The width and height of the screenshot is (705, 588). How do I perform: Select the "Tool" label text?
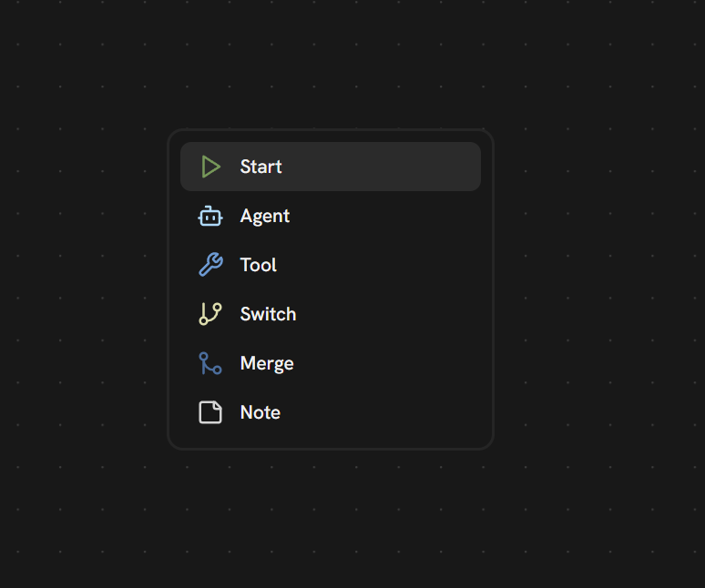[x=258, y=265]
